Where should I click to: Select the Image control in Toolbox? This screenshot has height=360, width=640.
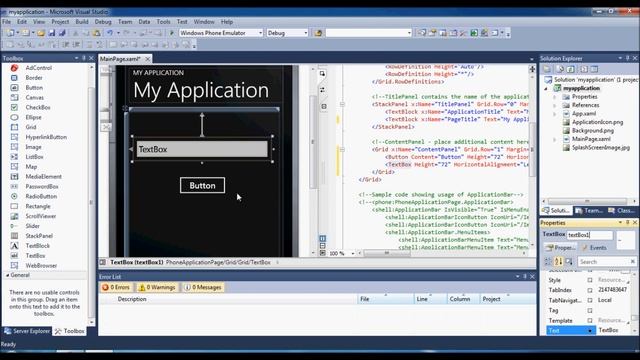point(33,147)
